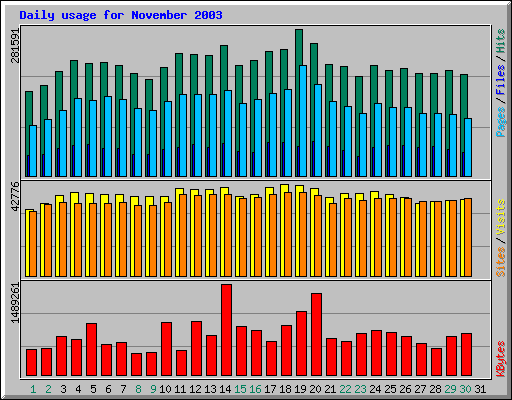Click the blue "Files" legend label
The image size is (512, 400).
[x=500, y=80]
